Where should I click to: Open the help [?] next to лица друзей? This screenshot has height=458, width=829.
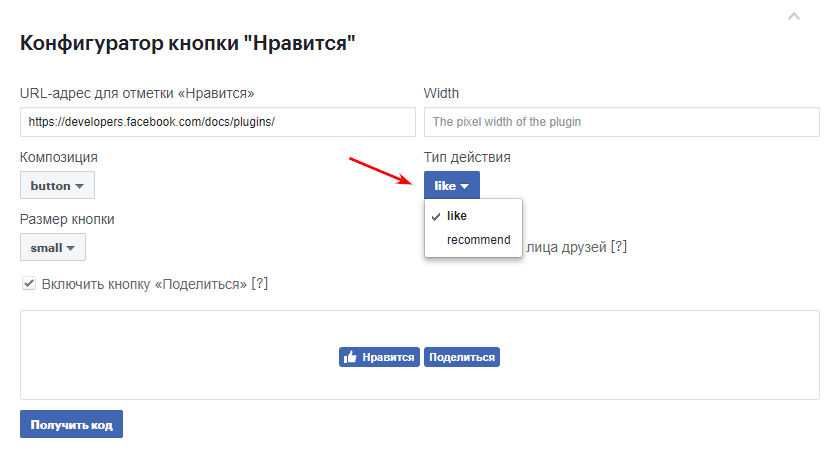click(x=619, y=247)
